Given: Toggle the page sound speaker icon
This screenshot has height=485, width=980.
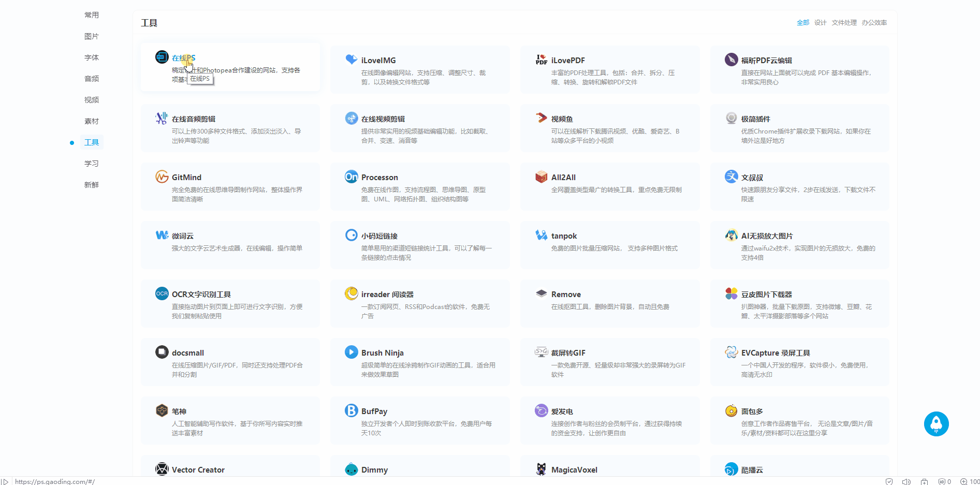Looking at the screenshot, I should pos(906,481).
